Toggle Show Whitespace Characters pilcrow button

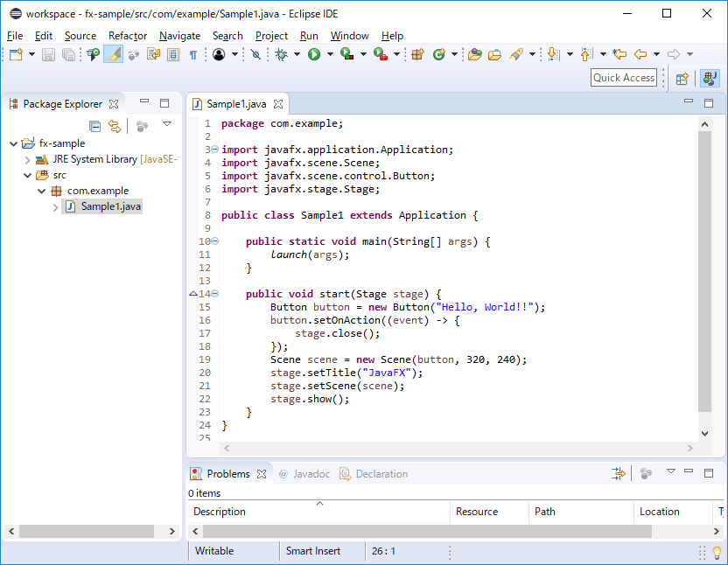(193, 55)
